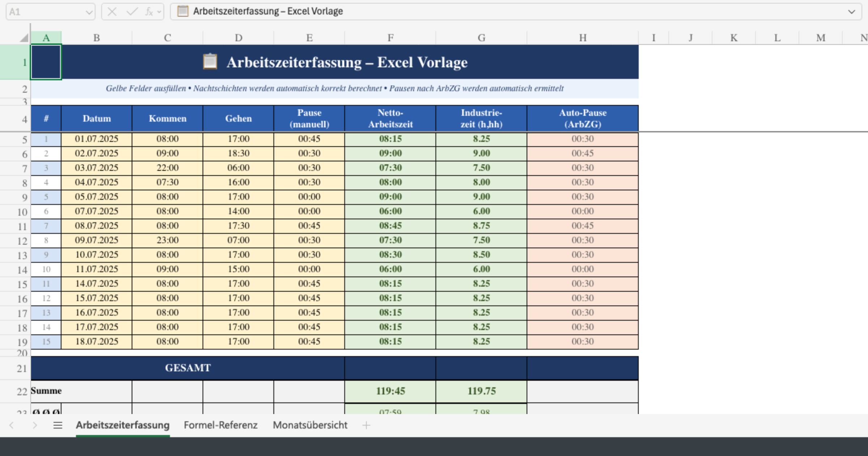
Task: Show the previous sheet tab
Action: 12,425
